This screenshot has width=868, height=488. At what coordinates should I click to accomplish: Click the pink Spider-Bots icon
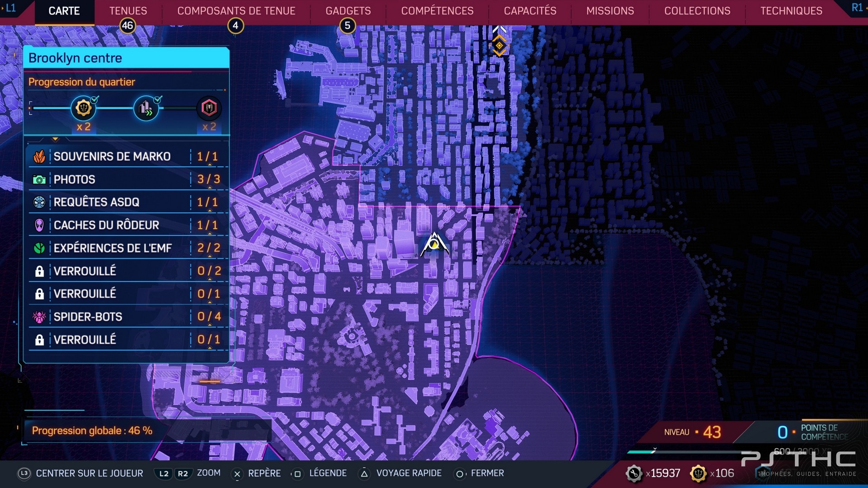coord(39,317)
